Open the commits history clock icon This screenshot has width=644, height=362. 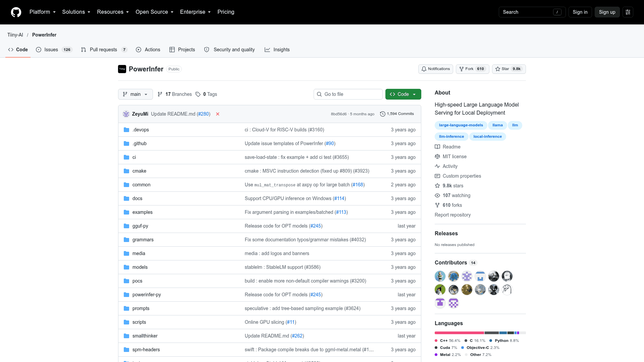tap(382, 114)
